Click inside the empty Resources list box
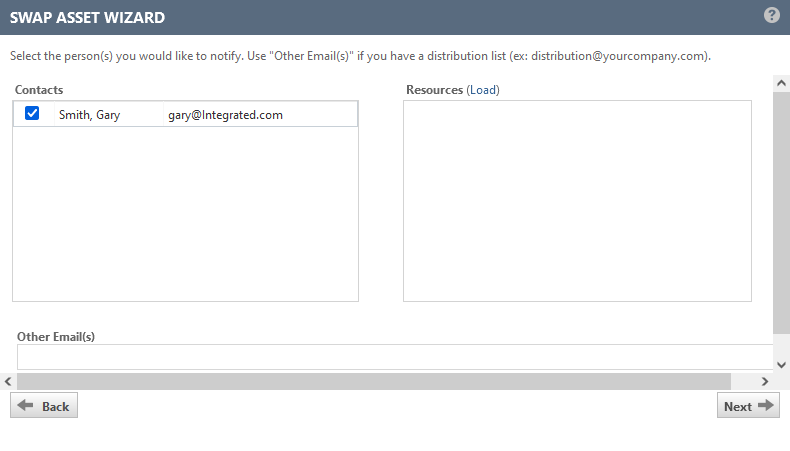 (x=577, y=200)
